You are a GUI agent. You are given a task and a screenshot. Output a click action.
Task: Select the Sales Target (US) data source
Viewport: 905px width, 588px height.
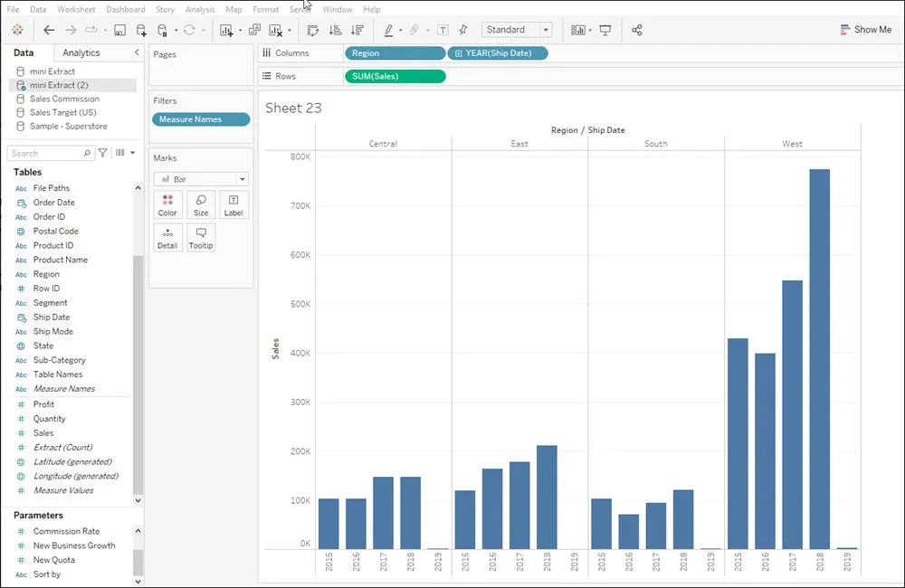(x=63, y=112)
